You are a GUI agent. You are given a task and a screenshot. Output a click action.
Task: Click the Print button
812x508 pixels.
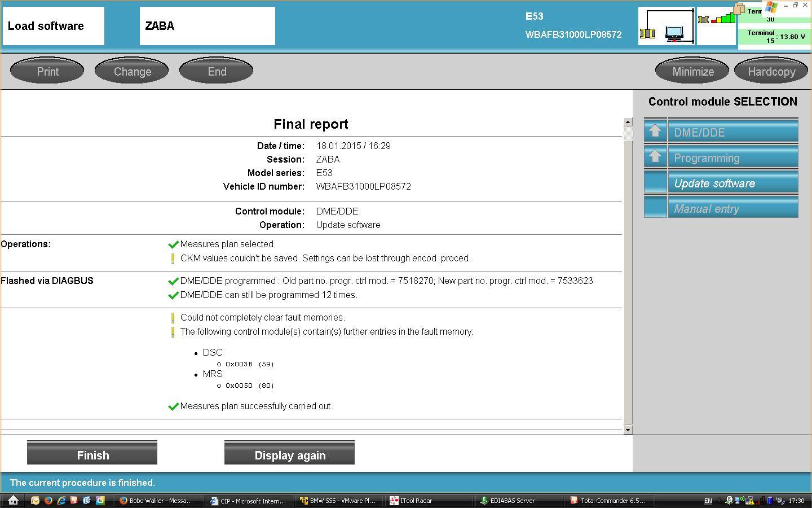coord(47,72)
